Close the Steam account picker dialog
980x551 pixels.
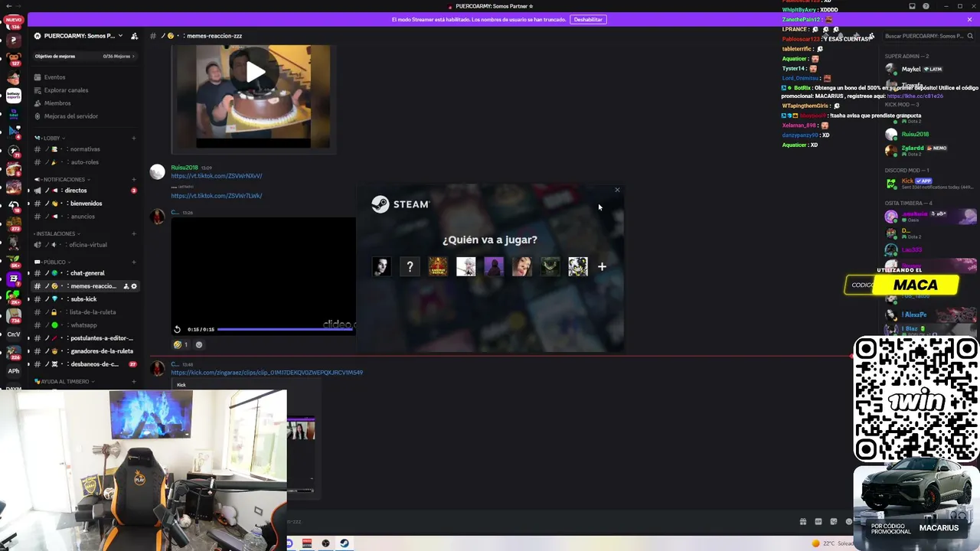pos(617,191)
